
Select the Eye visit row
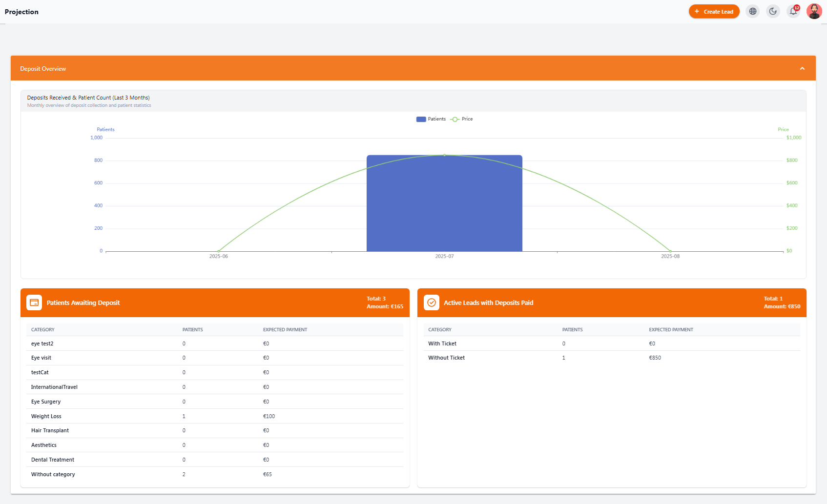point(215,358)
